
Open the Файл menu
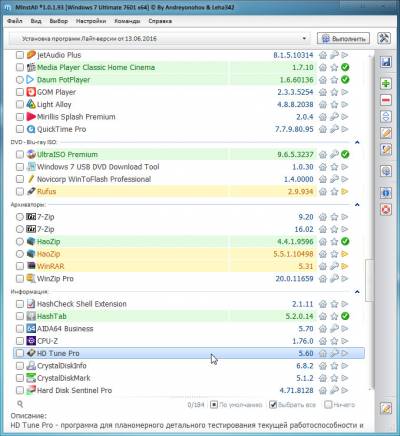(x=15, y=21)
